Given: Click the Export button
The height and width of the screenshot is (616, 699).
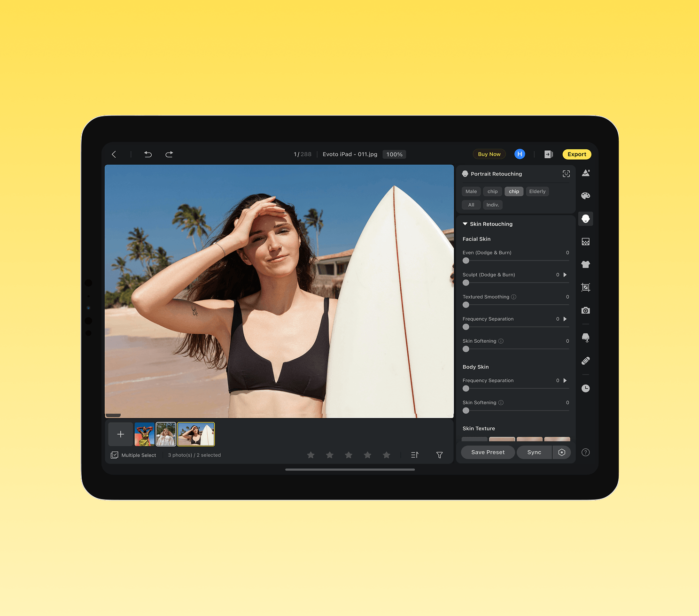Looking at the screenshot, I should tap(576, 154).
